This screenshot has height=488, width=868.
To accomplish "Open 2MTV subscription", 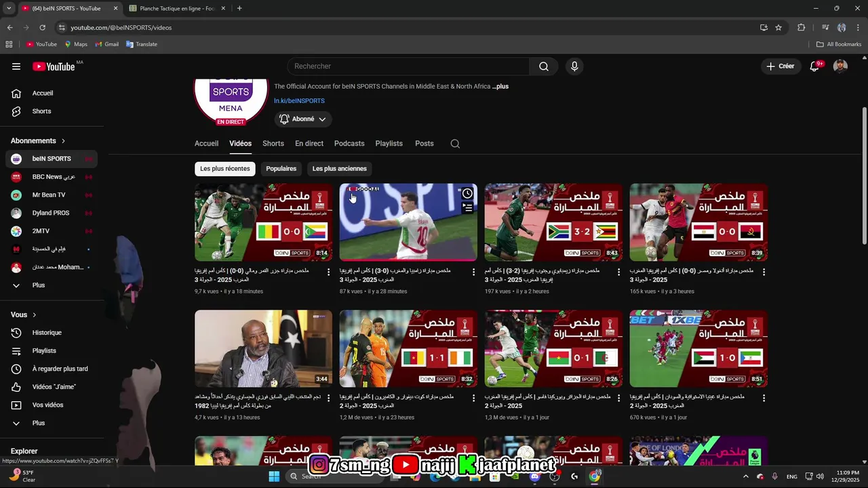I will pyautogui.click(x=52, y=231).
